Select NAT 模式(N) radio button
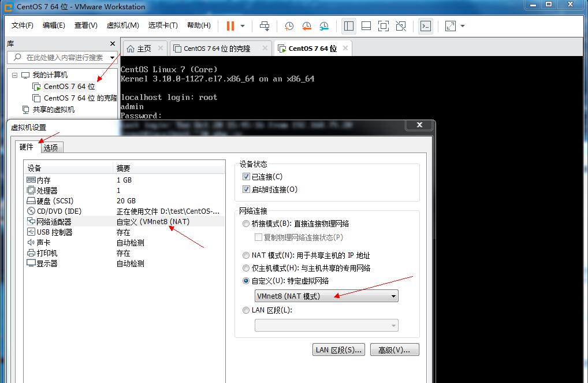Screen dimensions: 588x383 point(246,255)
